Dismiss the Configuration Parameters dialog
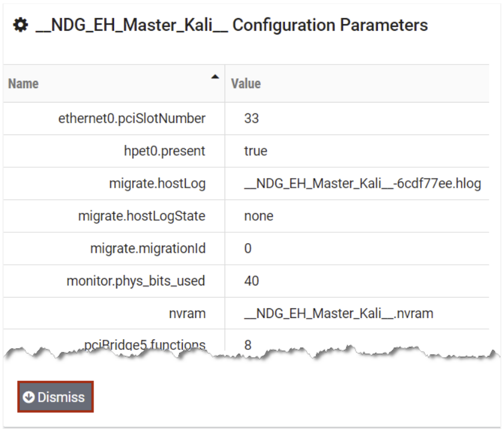The height and width of the screenshot is (429, 504). (55, 397)
